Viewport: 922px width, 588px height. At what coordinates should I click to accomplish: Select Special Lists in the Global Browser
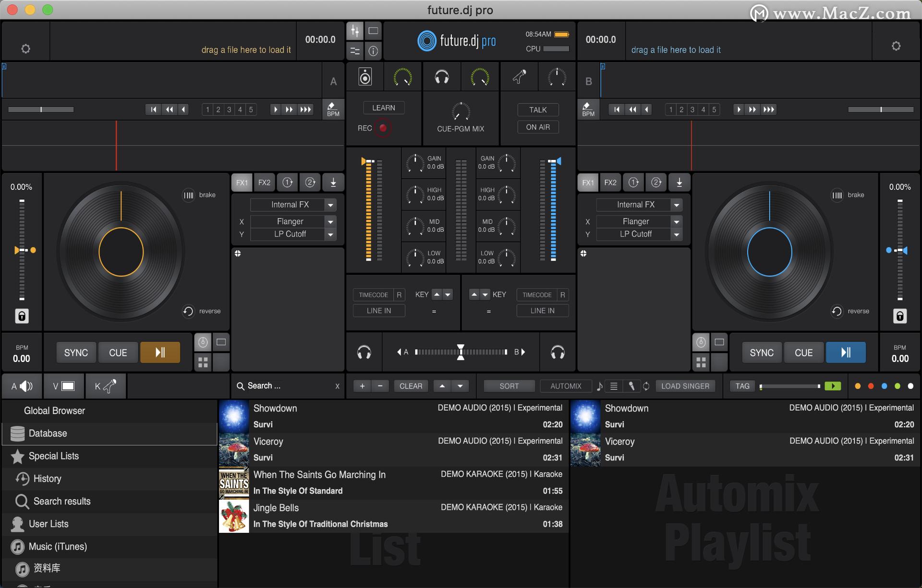pos(53,456)
